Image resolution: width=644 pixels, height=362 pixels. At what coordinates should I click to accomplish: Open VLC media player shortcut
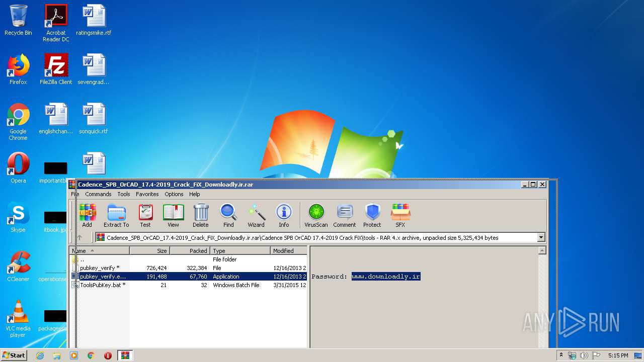coord(18,319)
